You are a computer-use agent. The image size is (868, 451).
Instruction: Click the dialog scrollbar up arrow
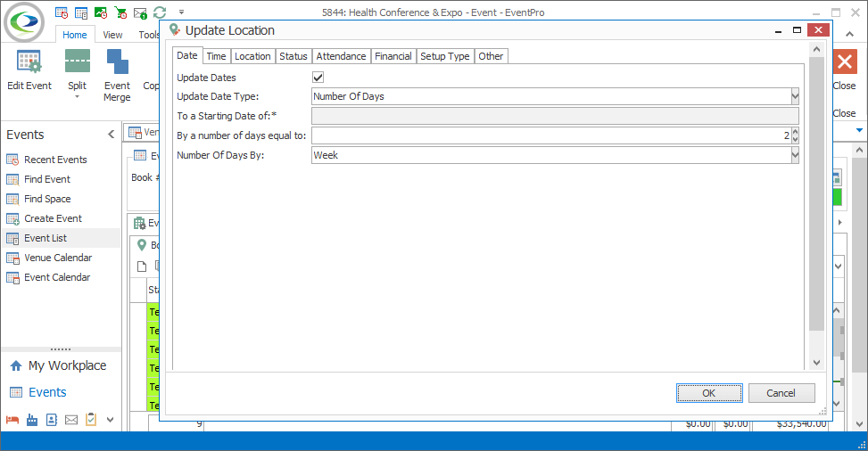[816, 49]
